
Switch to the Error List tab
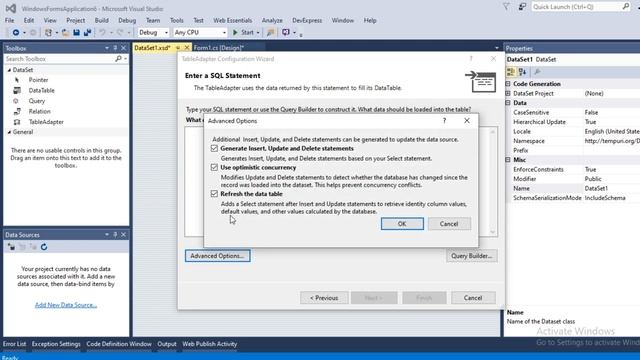[x=14, y=344]
